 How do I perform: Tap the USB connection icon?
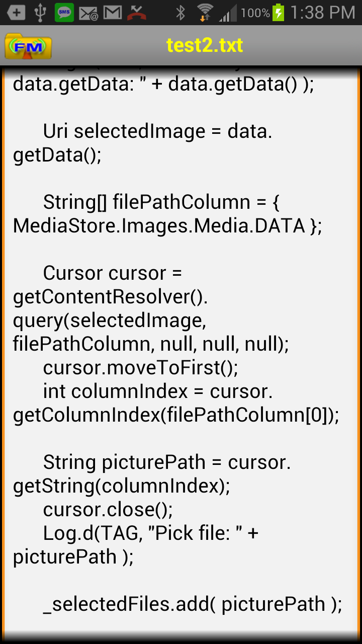point(40,13)
